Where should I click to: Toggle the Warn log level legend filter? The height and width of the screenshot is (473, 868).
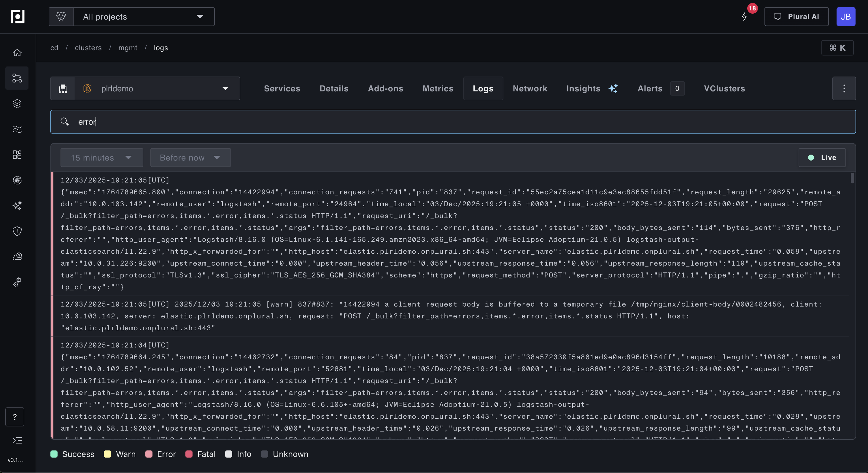tap(120, 454)
